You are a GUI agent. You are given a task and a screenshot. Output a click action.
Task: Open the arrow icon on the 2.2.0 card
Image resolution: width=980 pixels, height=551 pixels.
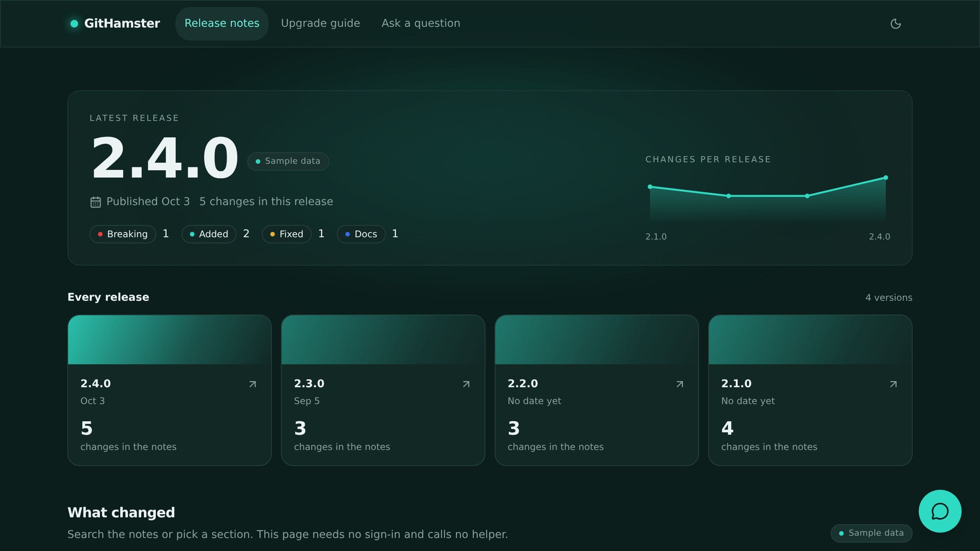tap(680, 384)
